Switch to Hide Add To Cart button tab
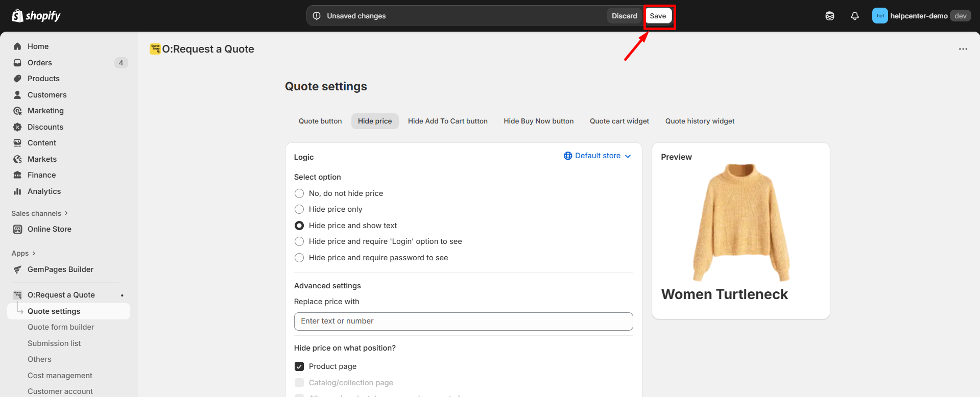The width and height of the screenshot is (980, 397). pyautogui.click(x=447, y=121)
